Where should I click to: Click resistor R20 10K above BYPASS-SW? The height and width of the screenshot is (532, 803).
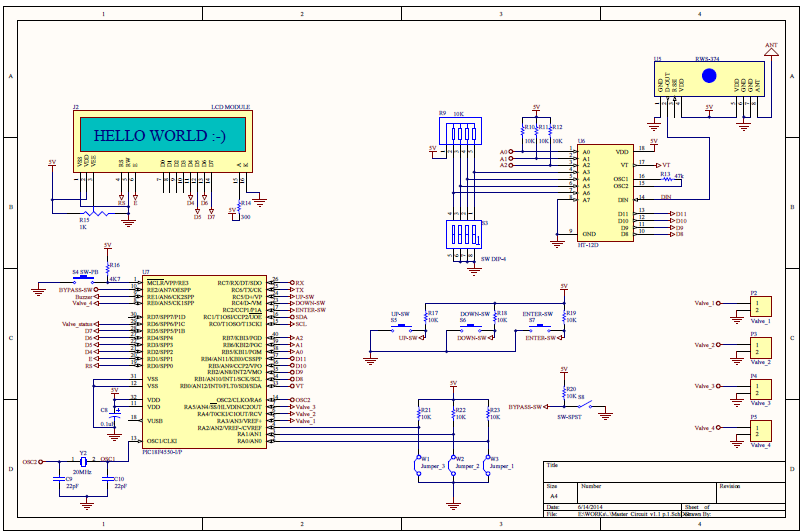pyautogui.click(x=564, y=392)
